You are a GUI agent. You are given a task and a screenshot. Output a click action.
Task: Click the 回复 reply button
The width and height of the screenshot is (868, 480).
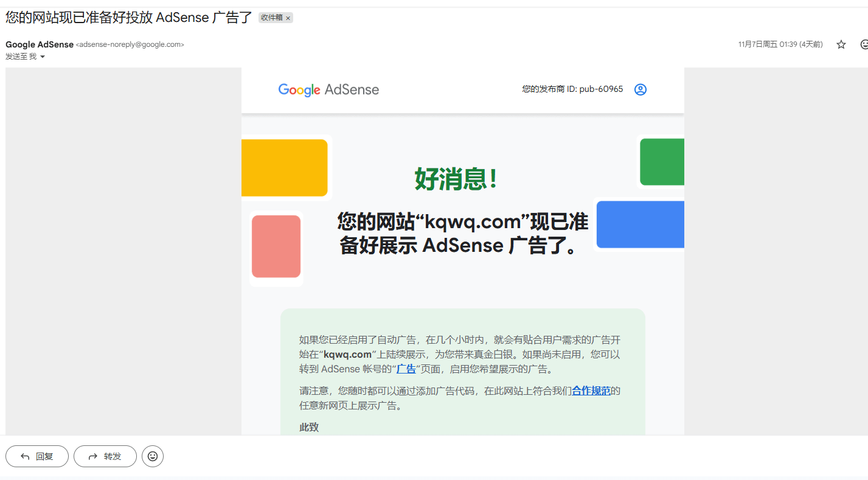[x=37, y=456]
